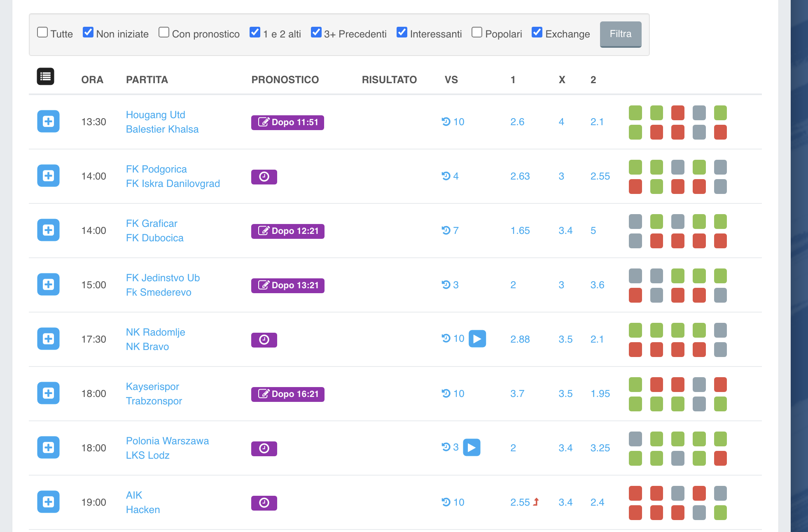
Task: Click the play icon for Polonia Warszawa
Action: coord(472,448)
